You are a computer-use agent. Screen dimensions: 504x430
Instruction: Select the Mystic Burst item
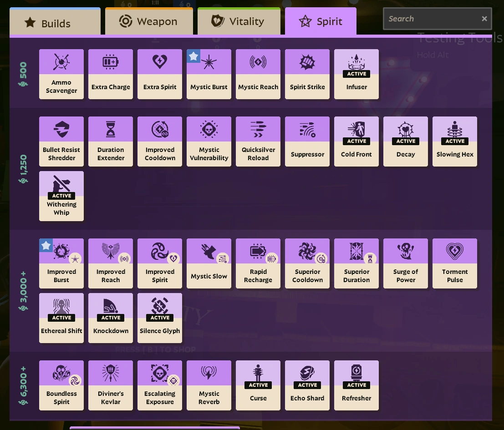[209, 74]
